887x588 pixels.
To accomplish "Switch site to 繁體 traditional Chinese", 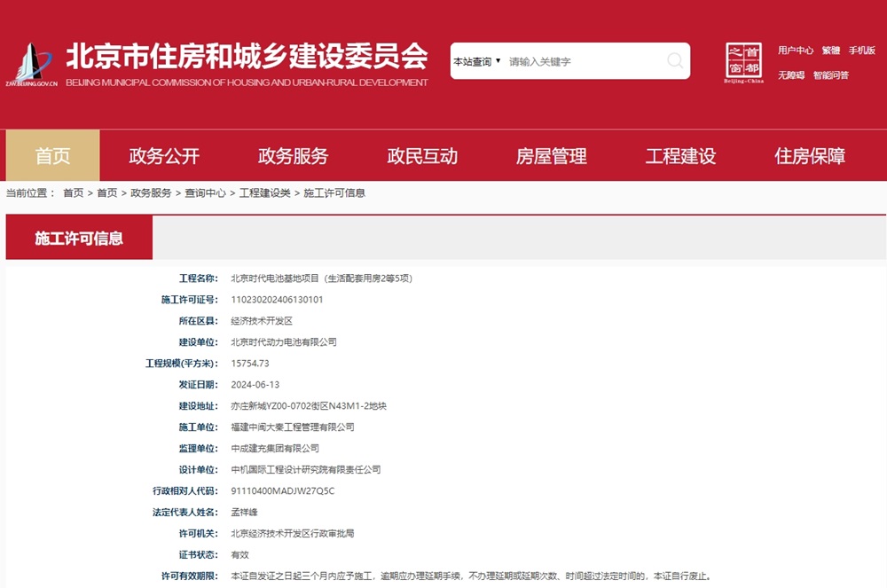I will click(830, 51).
